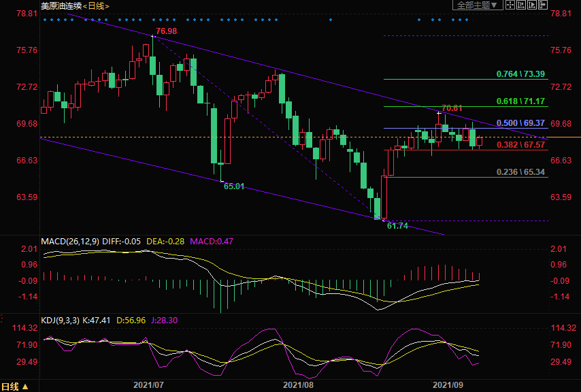Viewport: 581px width, 392px height.
Task: Click the export arrow icon at top right
Action: pos(544,5)
